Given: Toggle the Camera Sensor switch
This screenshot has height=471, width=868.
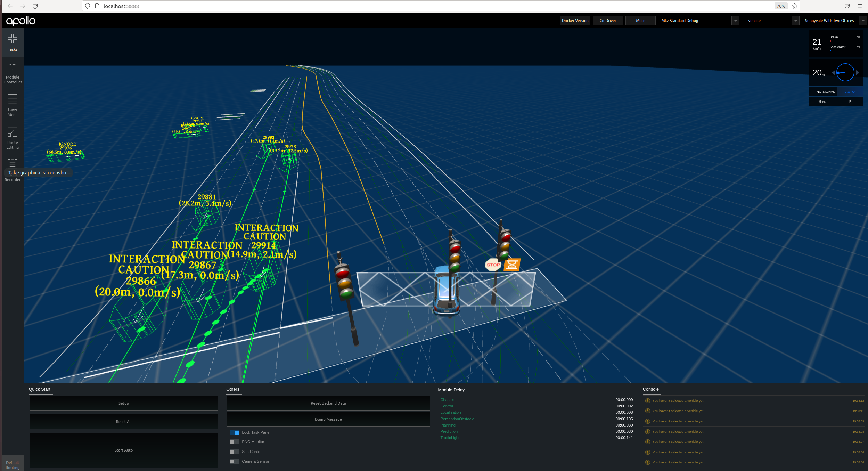Looking at the screenshot, I should (235, 461).
